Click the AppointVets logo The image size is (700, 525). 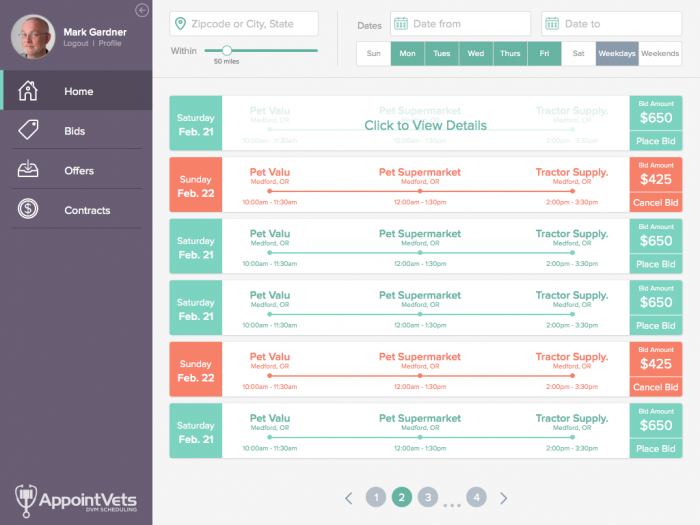(76, 500)
